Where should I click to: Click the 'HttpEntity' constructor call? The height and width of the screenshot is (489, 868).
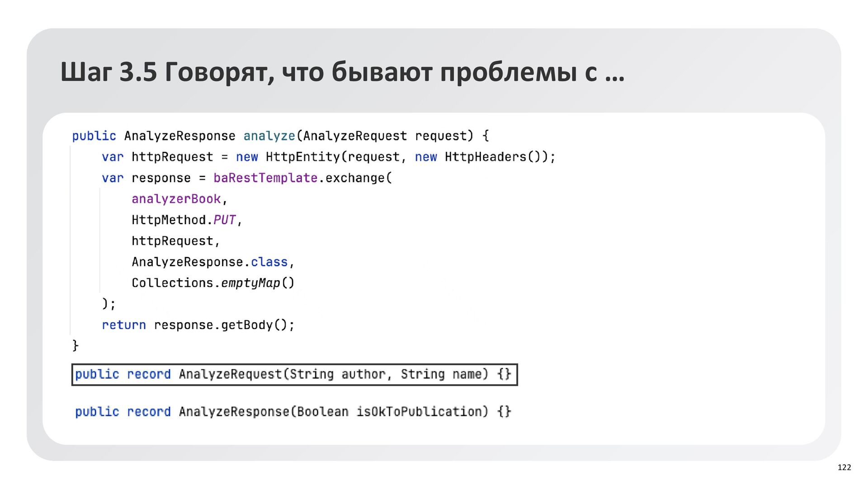302,157
